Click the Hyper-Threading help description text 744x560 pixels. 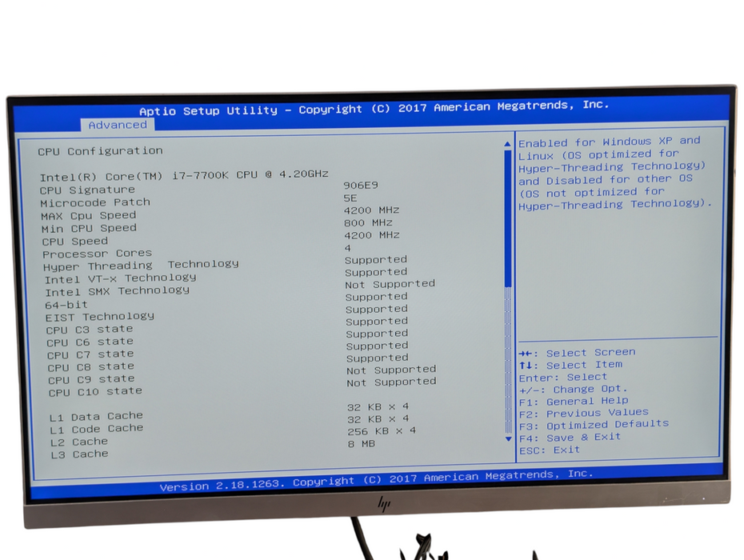click(615, 174)
